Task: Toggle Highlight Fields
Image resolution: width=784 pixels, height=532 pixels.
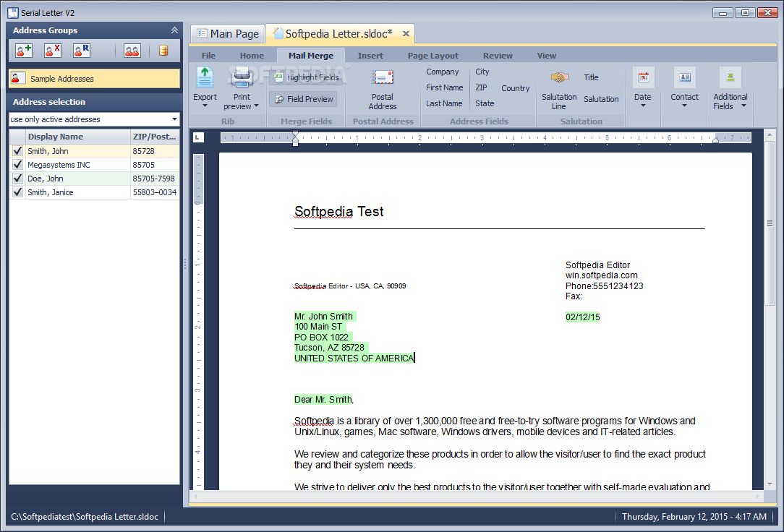Action: tap(306, 77)
